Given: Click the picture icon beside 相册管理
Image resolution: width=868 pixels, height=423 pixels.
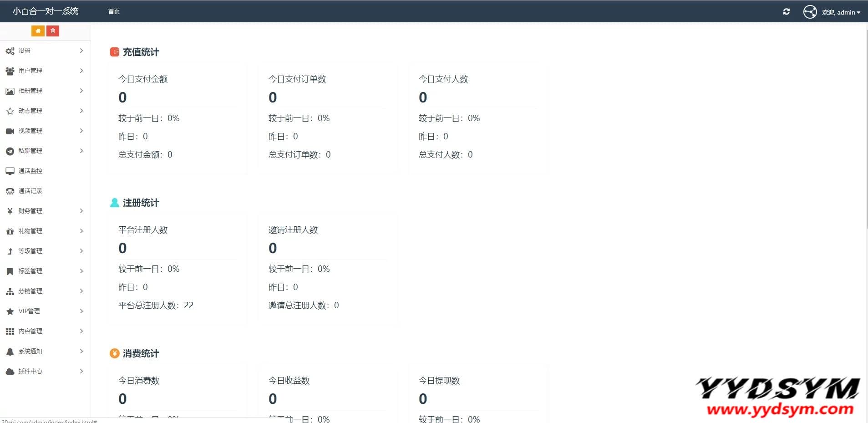Looking at the screenshot, I should [10, 91].
